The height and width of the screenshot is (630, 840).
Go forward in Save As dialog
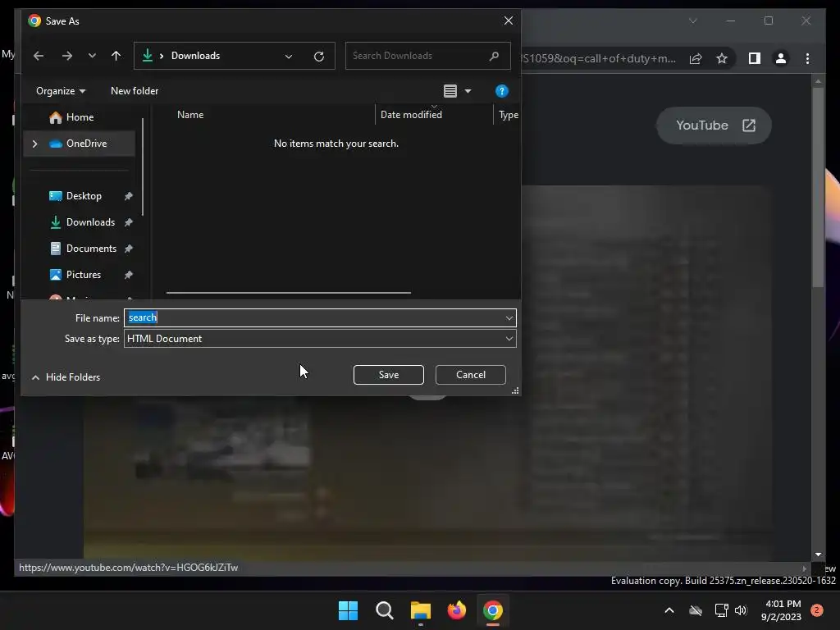tap(67, 56)
